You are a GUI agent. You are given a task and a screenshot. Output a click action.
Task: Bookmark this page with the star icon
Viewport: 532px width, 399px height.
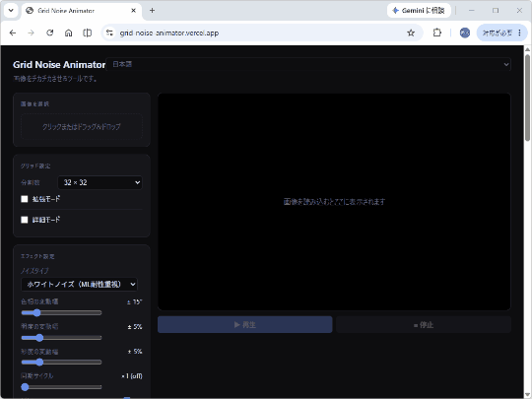(411, 33)
